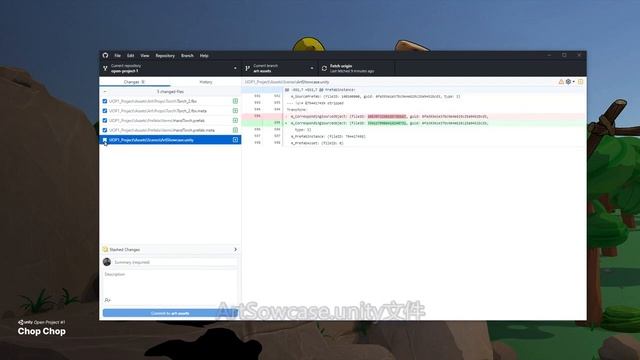Uncheck the Torch_2.fbx.meta file checkbox
The image size is (640, 360).
coord(105,111)
